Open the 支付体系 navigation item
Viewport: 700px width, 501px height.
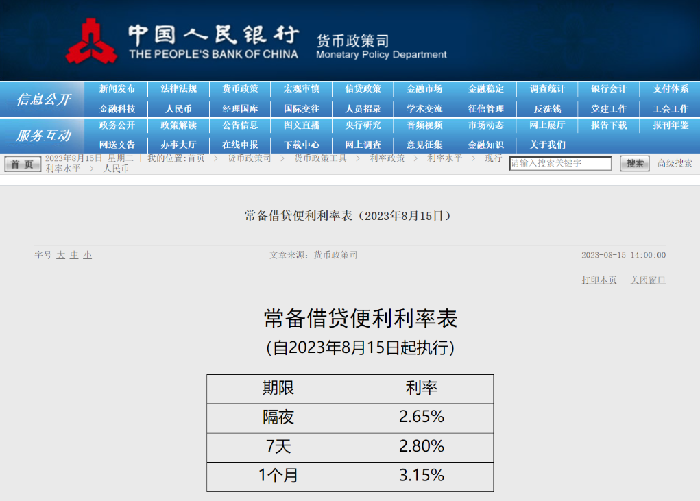tap(670, 90)
